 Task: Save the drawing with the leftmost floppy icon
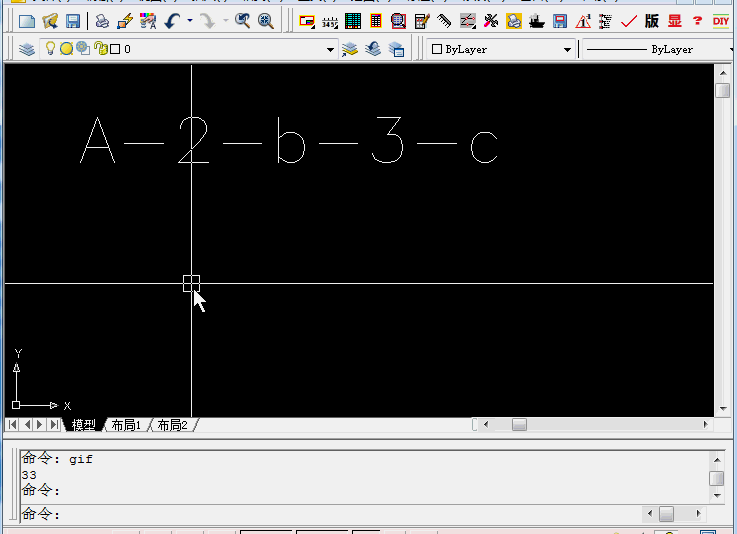click(73, 21)
